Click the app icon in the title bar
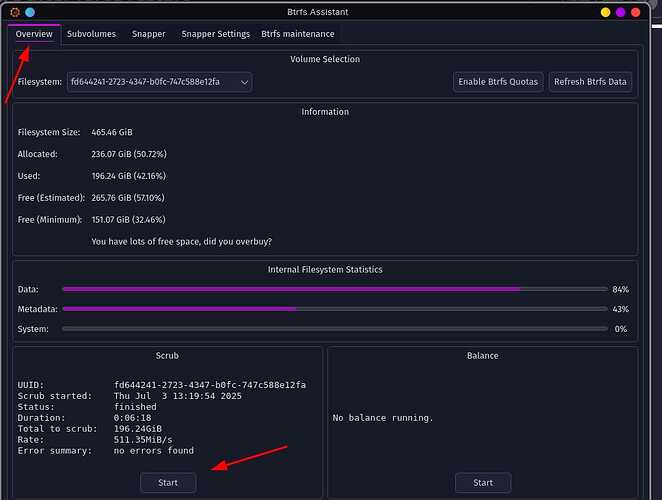The width and height of the screenshot is (662, 500). click(15, 12)
